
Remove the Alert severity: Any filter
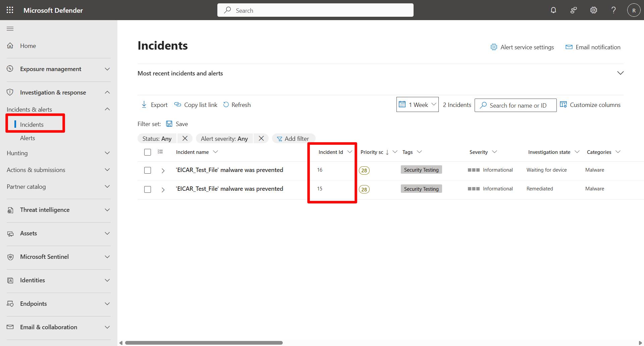click(x=261, y=138)
